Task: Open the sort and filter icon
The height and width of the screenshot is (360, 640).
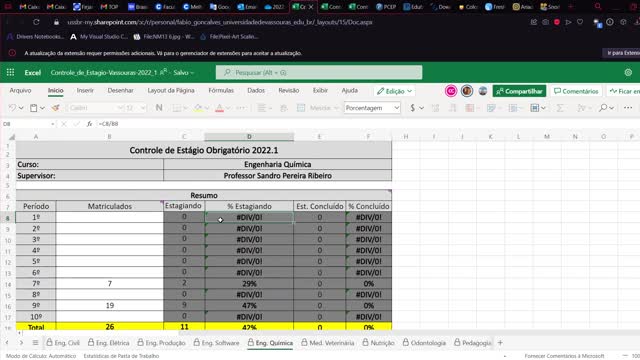Action: (581, 108)
